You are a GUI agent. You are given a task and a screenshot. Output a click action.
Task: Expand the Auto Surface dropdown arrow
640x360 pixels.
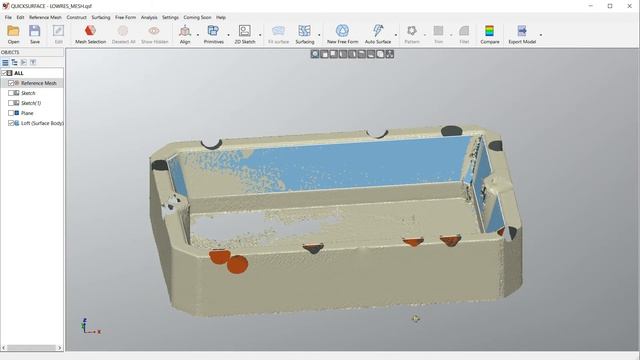396,35
